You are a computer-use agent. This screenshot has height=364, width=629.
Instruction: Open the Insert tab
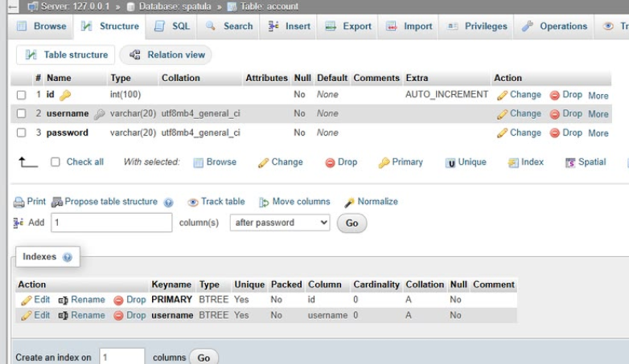point(289,27)
